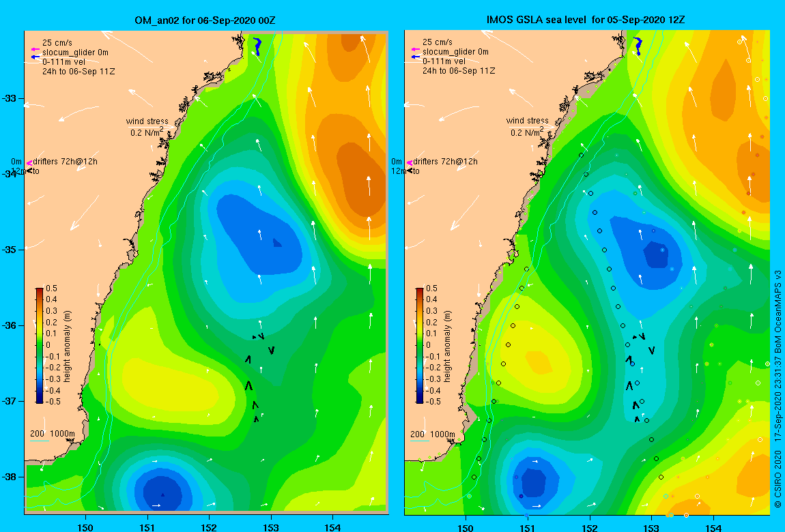This screenshot has width=785, height=532.
Task: Click the title 'IMOS GSLA sea level for 05-Sep-2020 12Z'
Action: (x=585, y=20)
